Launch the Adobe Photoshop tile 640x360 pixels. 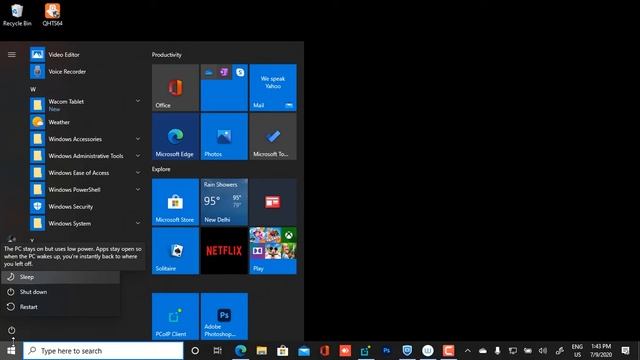pyautogui.click(x=224, y=316)
